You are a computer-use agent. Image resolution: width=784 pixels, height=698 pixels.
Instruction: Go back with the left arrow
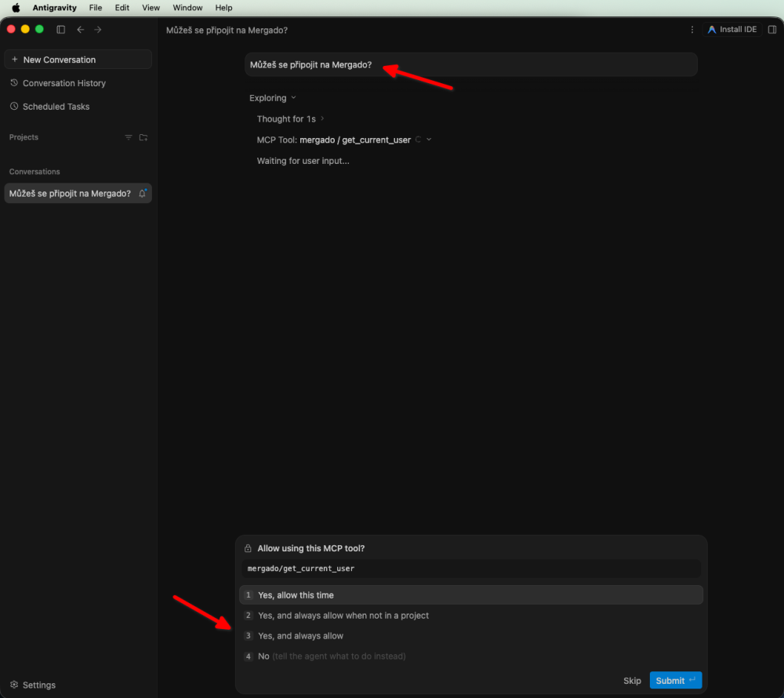[x=81, y=30]
